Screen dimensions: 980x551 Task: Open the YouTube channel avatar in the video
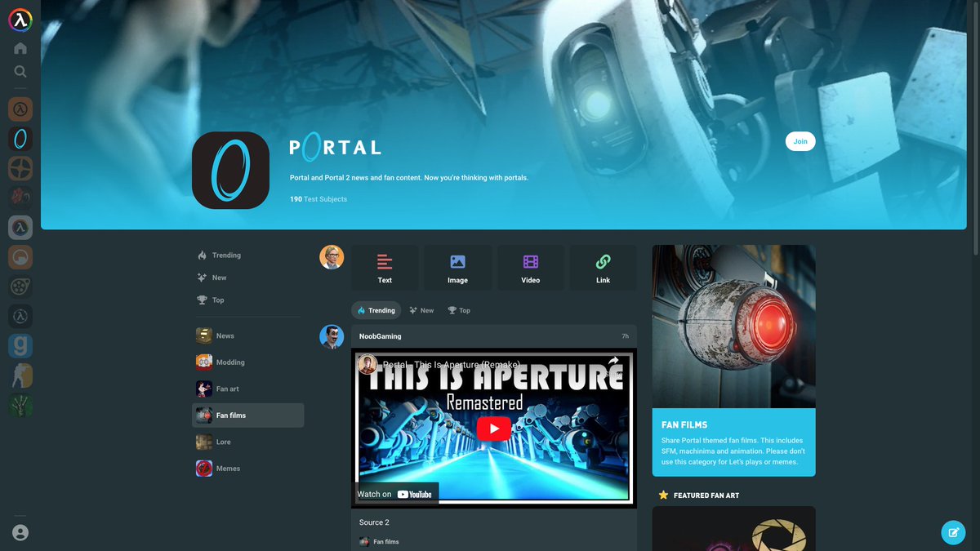coord(367,365)
